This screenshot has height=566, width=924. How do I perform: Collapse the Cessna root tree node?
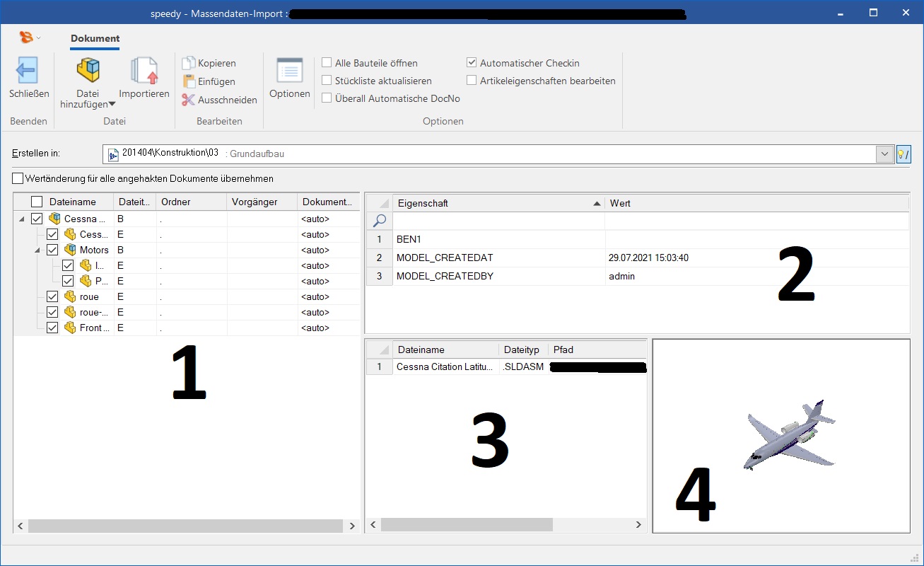tap(21, 219)
